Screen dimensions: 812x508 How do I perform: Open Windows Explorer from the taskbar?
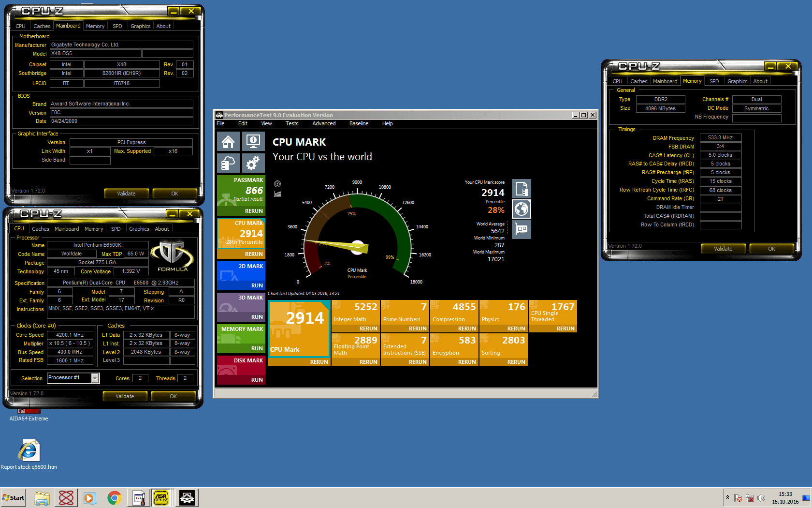42,498
